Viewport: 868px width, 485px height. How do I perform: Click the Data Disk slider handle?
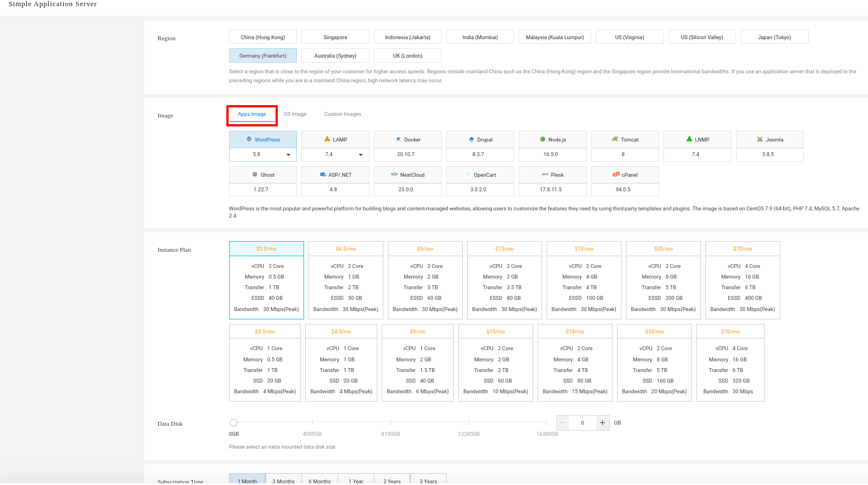(234, 422)
